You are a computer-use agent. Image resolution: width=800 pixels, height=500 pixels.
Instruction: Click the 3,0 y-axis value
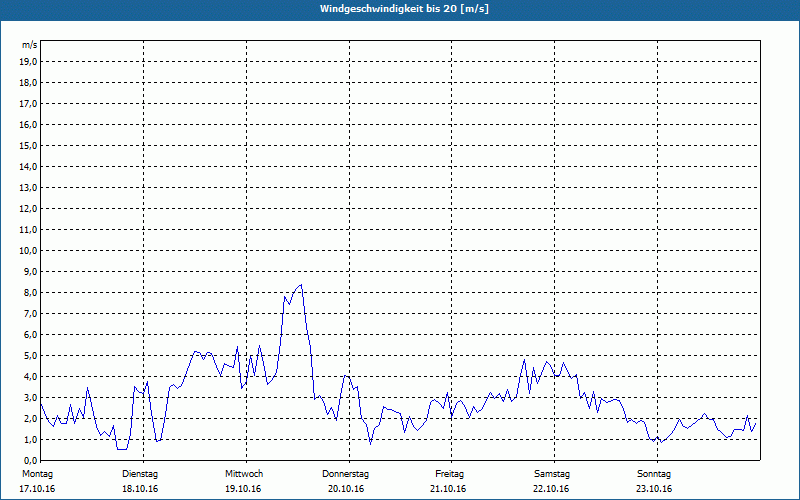coord(30,397)
